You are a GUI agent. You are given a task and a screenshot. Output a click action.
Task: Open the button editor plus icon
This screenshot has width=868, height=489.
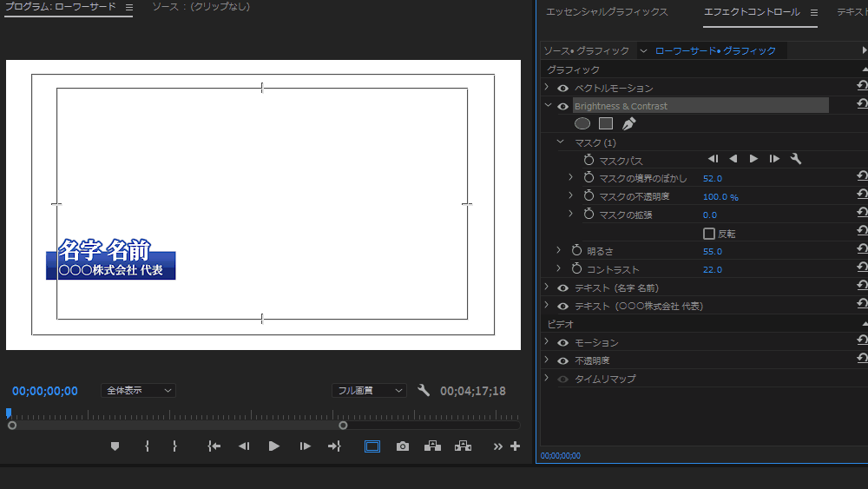515,446
